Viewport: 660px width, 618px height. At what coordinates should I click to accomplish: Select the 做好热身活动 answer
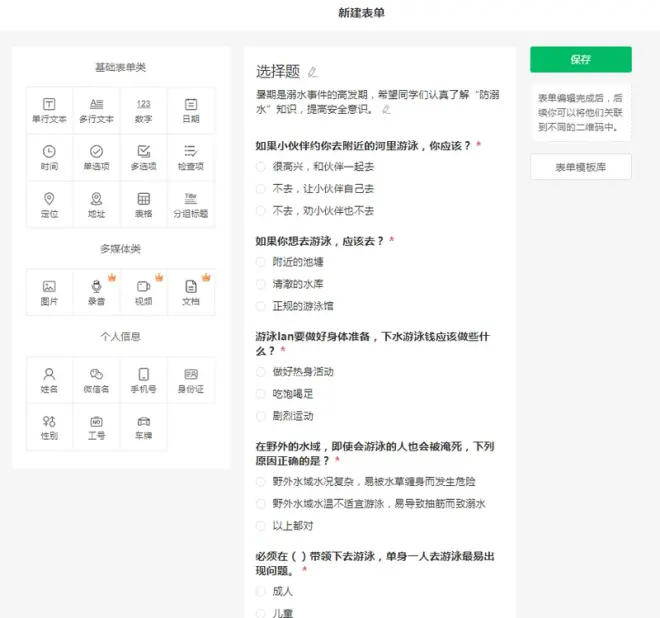(261, 372)
